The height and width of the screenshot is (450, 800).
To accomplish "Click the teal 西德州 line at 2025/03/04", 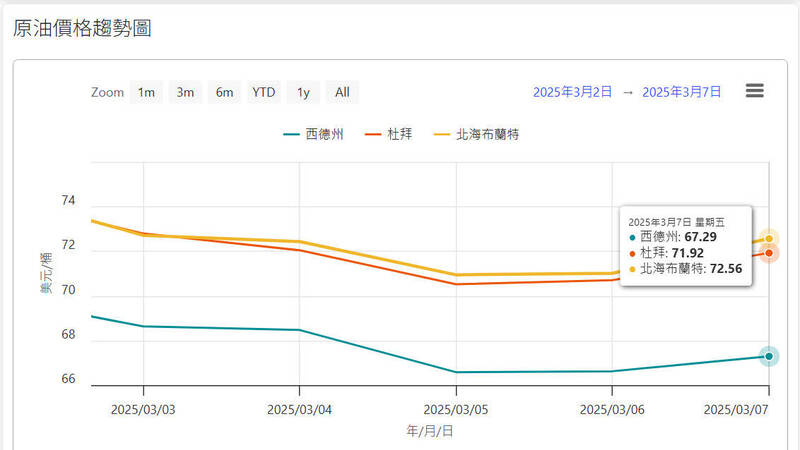I will 299,330.
